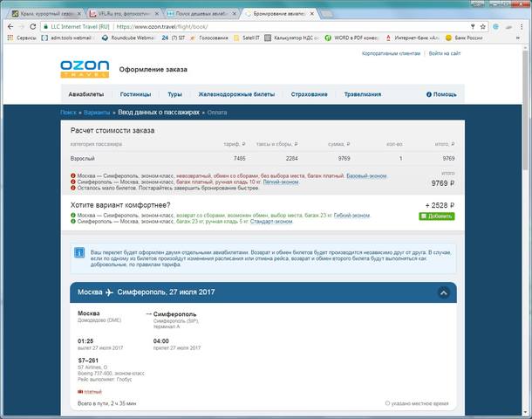This screenshot has width=532, height=419.
Task: Click green icon beside Гибкий-эконом option line
Action: [73, 216]
